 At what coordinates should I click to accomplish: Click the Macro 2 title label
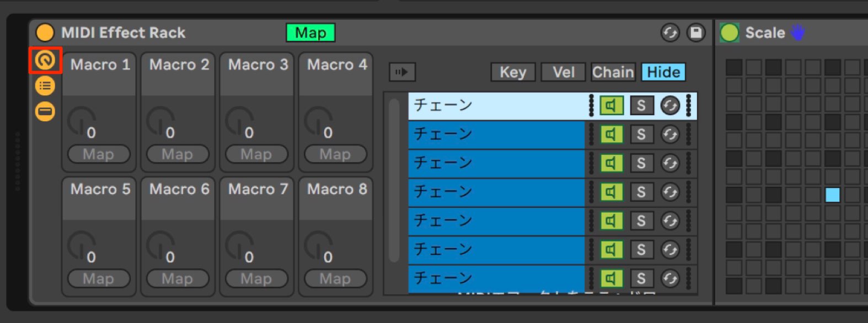179,64
